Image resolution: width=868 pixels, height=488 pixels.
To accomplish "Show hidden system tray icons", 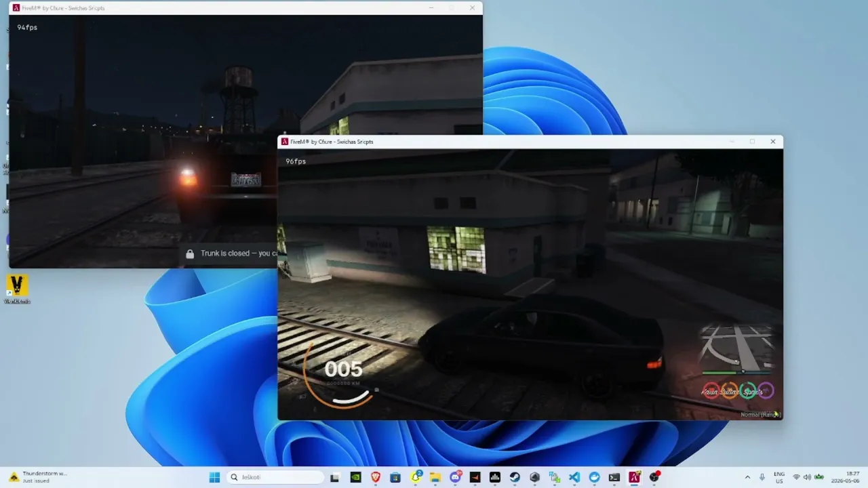I will pyautogui.click(x=747, y=477).
